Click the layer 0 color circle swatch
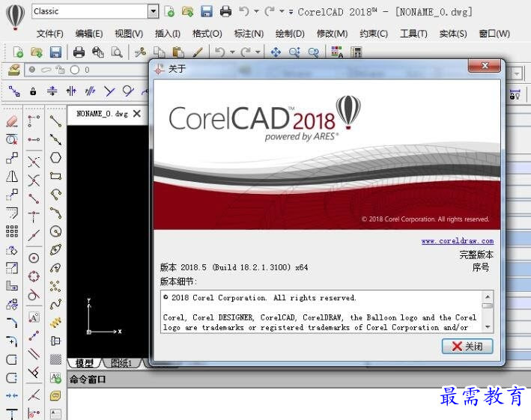This screenshot has height=420, width=531. [x=74, y=70]
